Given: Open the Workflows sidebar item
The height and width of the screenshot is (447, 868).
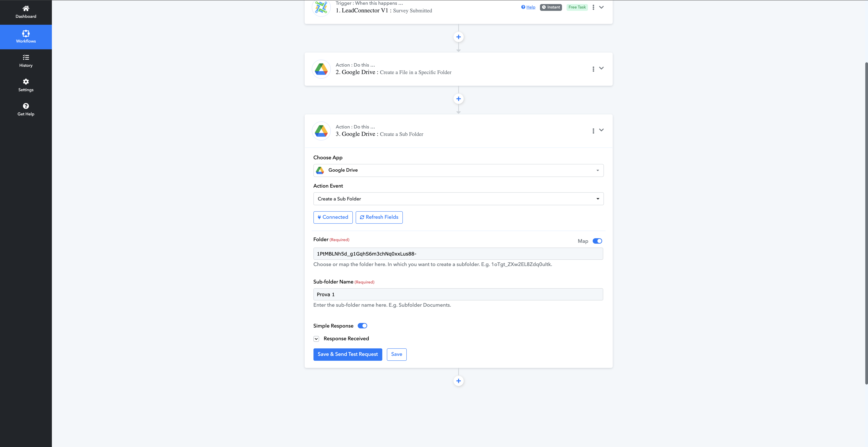Looking at the screenshot, I should coord(26,37).
